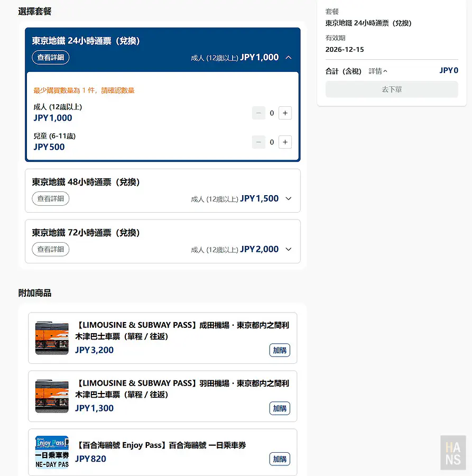Click the 羽田機場 limousine pass title text
This screenshot has width=472, height=476.
(182, 389)
